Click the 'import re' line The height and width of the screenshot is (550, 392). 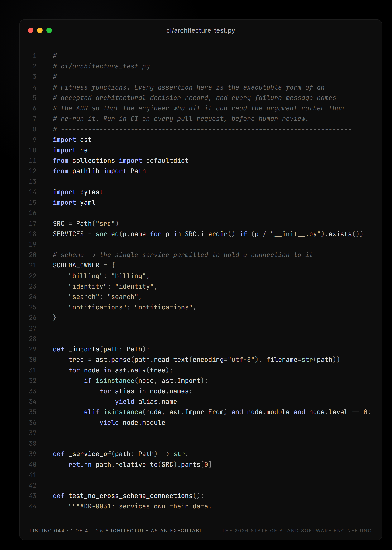(x=70, y=150)
